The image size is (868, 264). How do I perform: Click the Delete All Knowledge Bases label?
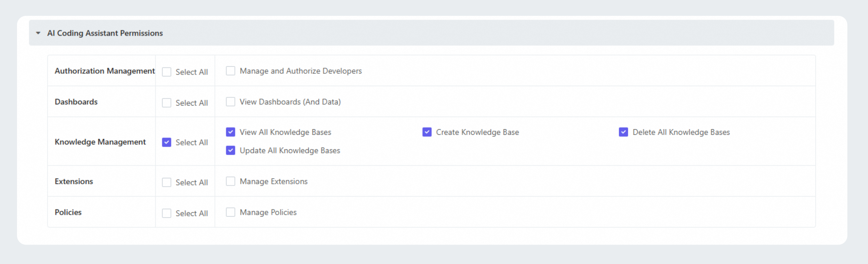pos(681,132)
